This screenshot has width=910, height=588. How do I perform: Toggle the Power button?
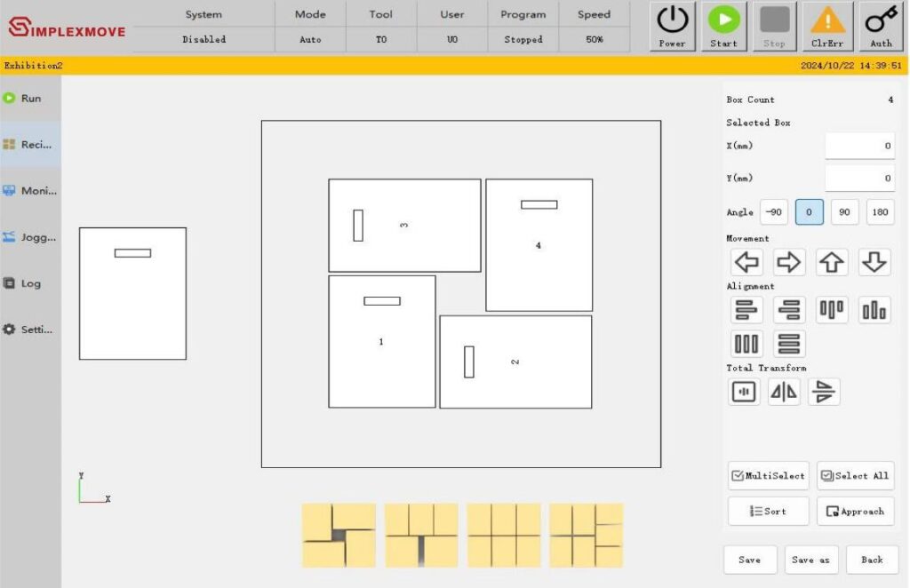coord(673,26)
